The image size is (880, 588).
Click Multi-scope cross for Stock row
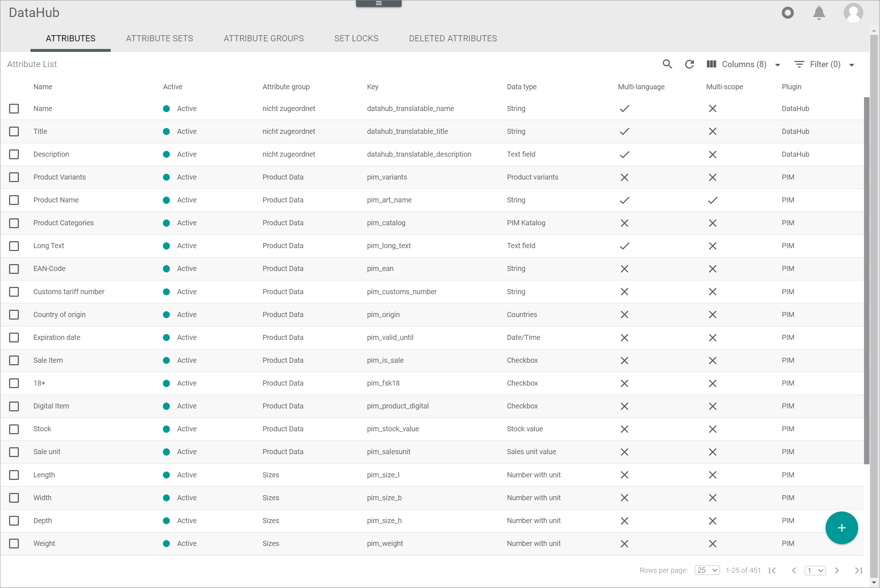coord(712,429)
